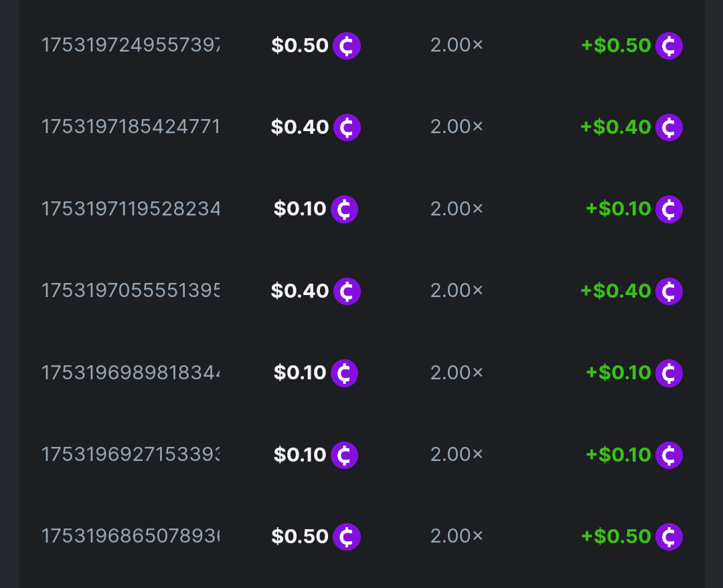The height and width of the screenshot is (588, 723).
Task: Click coin icon beside +$0.50 payout for ID 1753197249
Action: pos(669,46)
